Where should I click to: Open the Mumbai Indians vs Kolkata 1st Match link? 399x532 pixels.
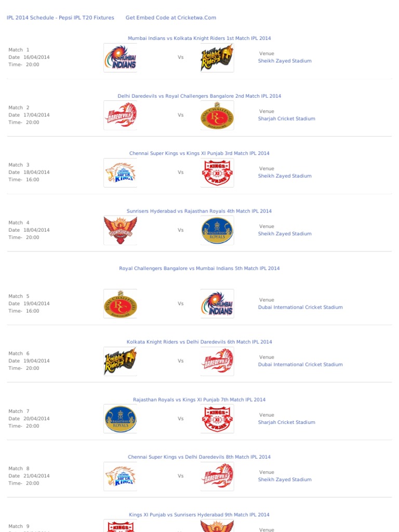point(199,38)
